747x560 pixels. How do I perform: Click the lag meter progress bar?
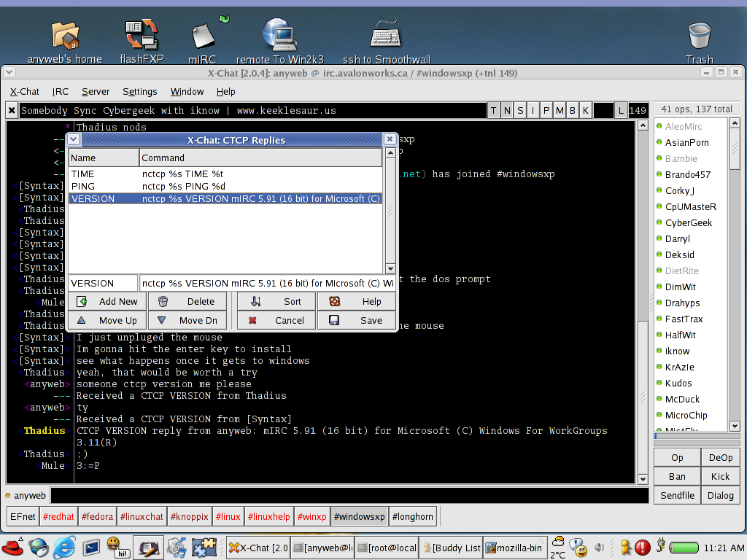click(696, 435)
